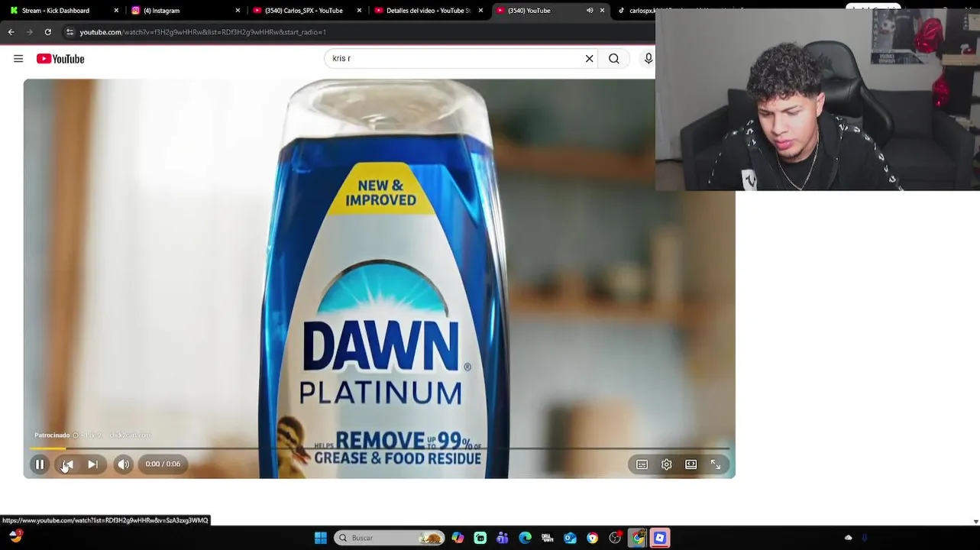Skip to next video in player controls
Screen dimensions: 980x550
pos(92,464)
